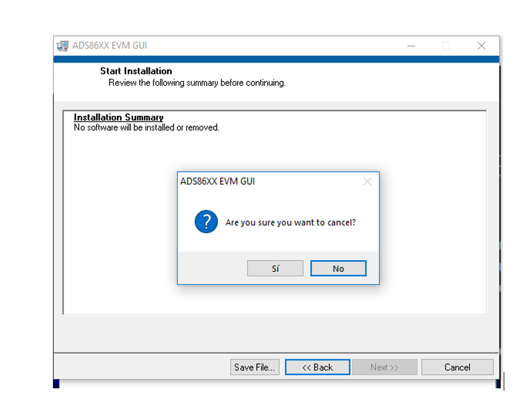Click 'Are you sure you want to cancel?' text

[291, 222]
